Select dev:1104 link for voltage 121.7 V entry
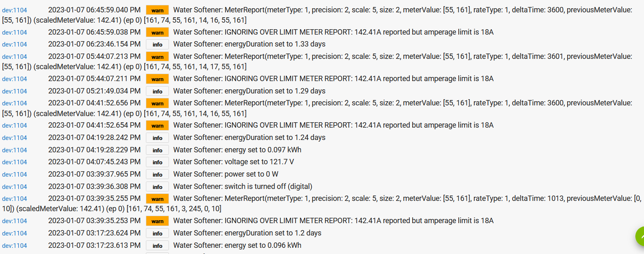The height and width of the screenshot is (254, 644). [14, 162]
